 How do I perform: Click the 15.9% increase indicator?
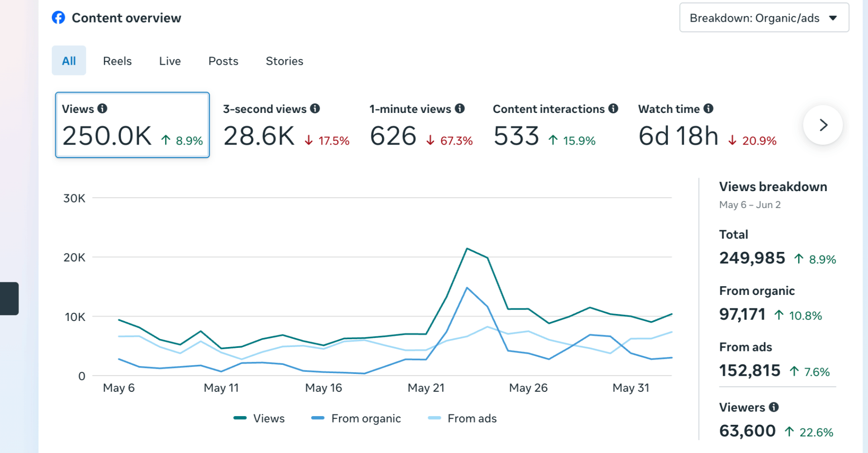[x=572, y=141]
